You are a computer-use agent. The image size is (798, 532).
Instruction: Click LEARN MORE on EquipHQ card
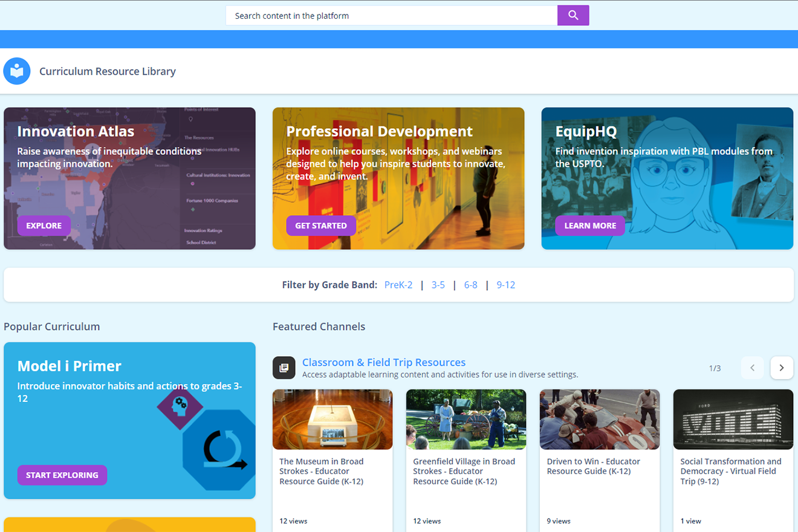point(590,225)
